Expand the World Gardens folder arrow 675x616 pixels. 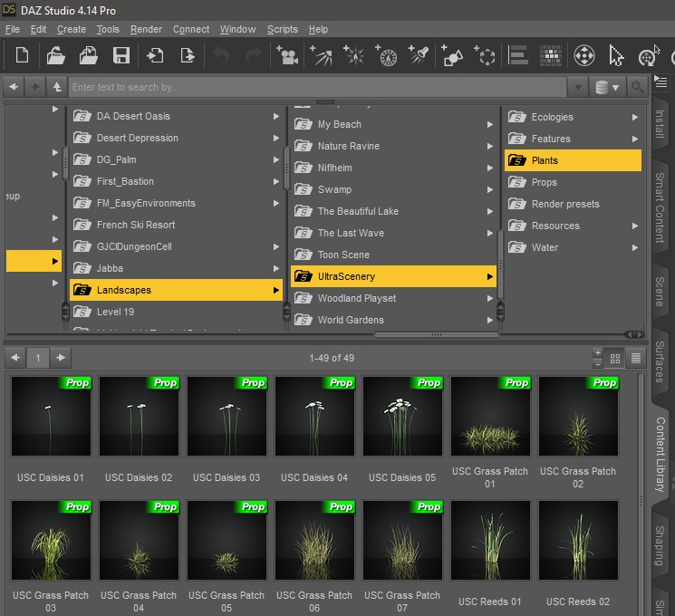[x=490, y=320]
